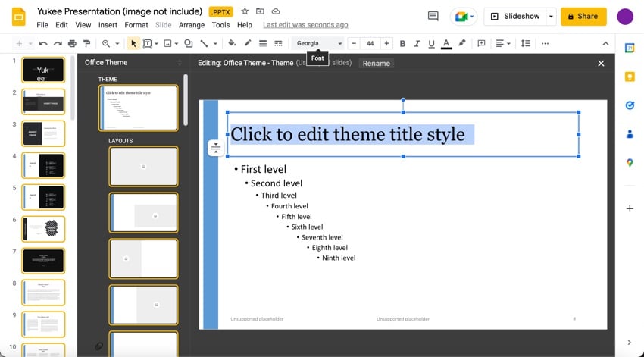This screenshot has height=357, width=644.
Task: Click the Print icon
Action: pos(72,44)
